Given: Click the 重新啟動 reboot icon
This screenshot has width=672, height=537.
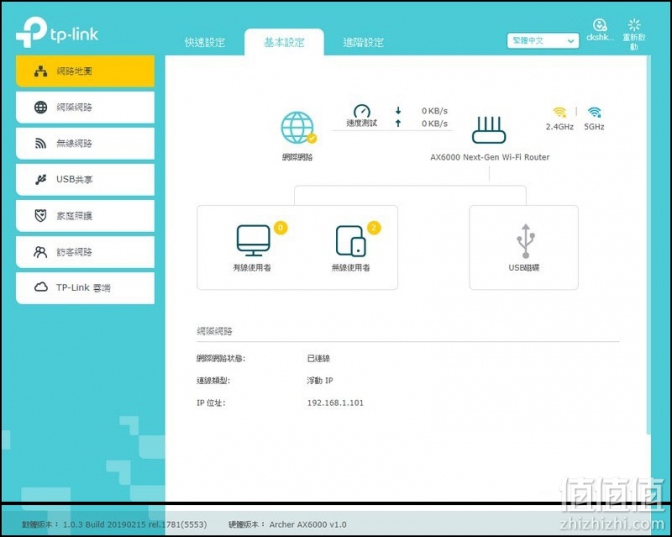Looking at the screenshot, I should coord(634,25).
